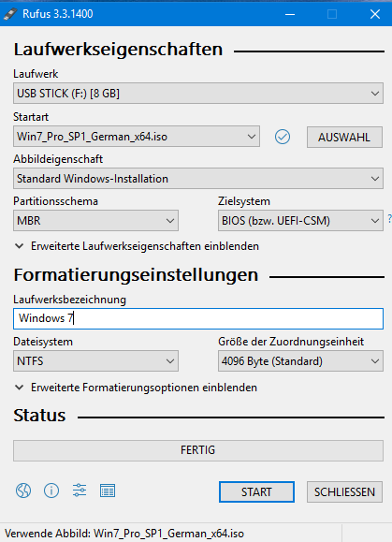The image size is (392, 542).
Task: Open the Startart ISO selection dropdown
Action: (x=137, y=137)
